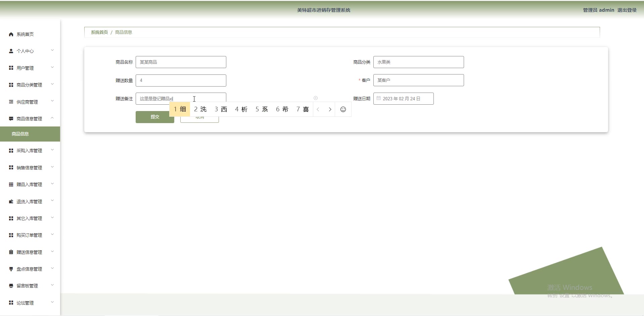Image resolution: width=644 pixels, height=316 pixels.
Task: Click 管理员 admin label
Action: tap(598, 10)
